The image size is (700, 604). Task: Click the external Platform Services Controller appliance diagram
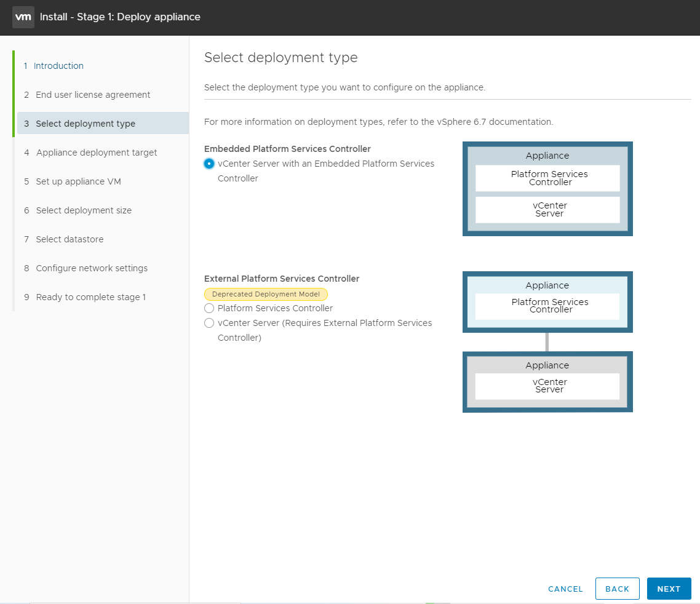click(x=548, y=302)
